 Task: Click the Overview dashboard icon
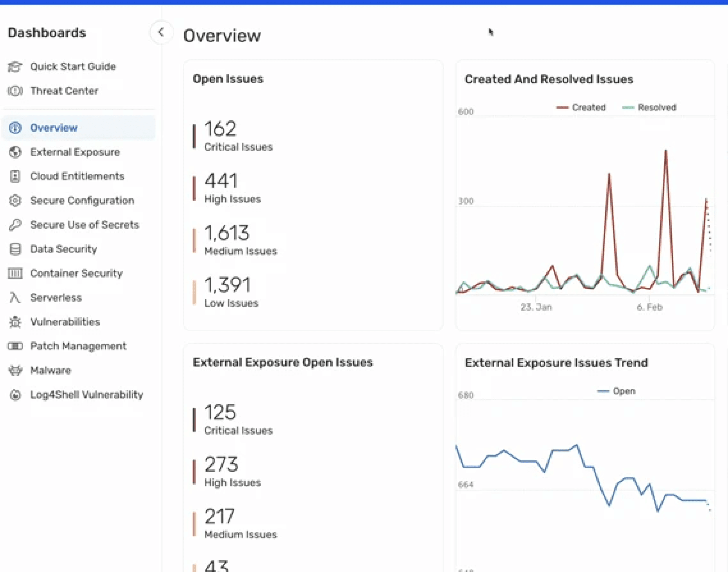[15, 128]
